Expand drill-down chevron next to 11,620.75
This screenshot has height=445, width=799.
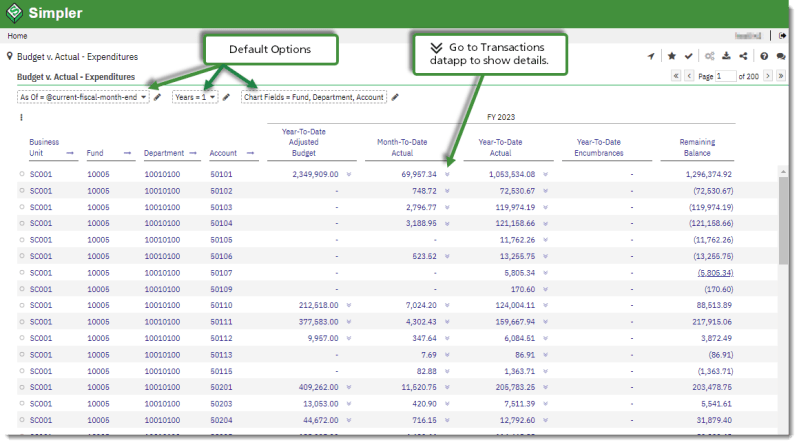pos(447,387)
